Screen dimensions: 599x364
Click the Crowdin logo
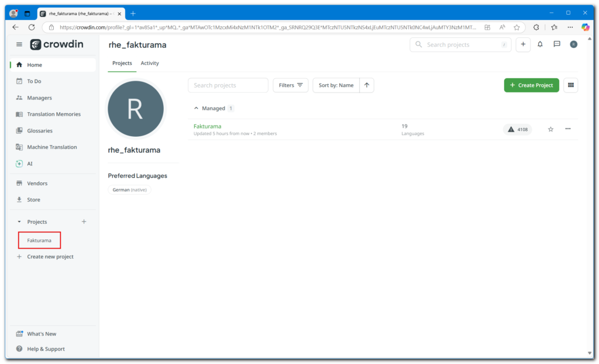(x=57, y=44)
